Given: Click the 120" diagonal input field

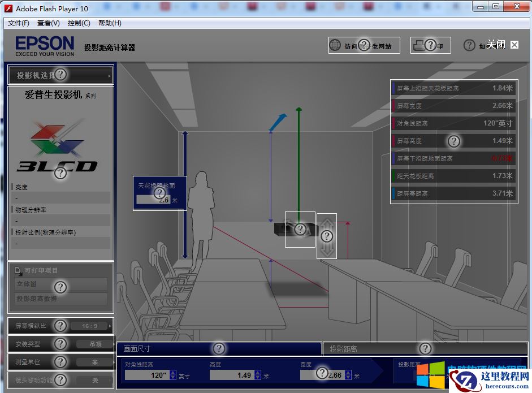Looking at the screenshot, I should pos(147,375).
